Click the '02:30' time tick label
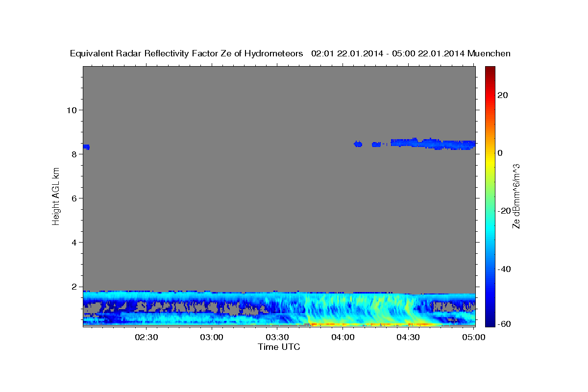Screen dimensions: 588x392 147,337
